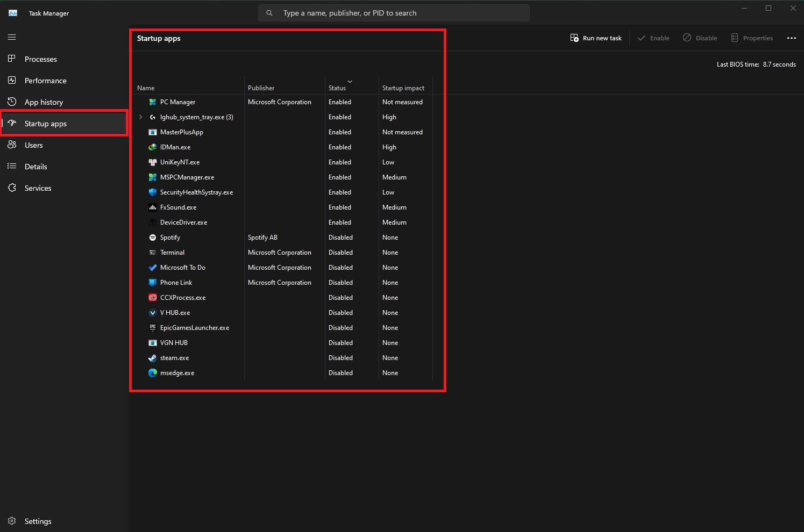Open the three-dot more options menu

tap(791, 38)
